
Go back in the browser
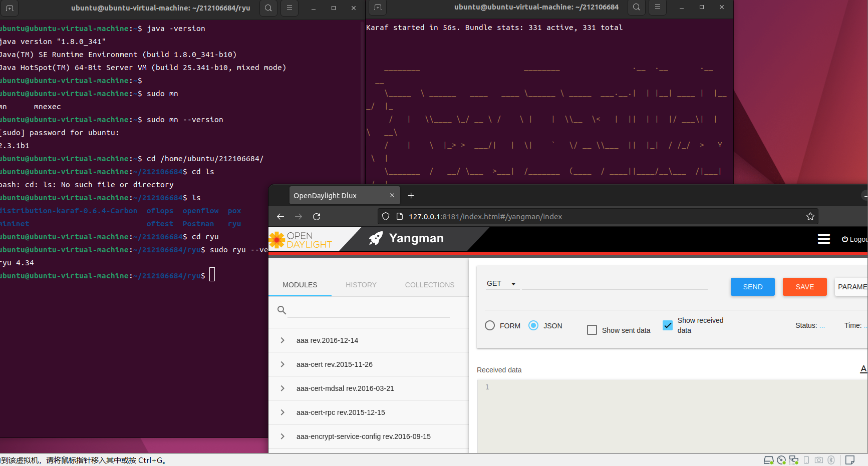tap(280, 216)
